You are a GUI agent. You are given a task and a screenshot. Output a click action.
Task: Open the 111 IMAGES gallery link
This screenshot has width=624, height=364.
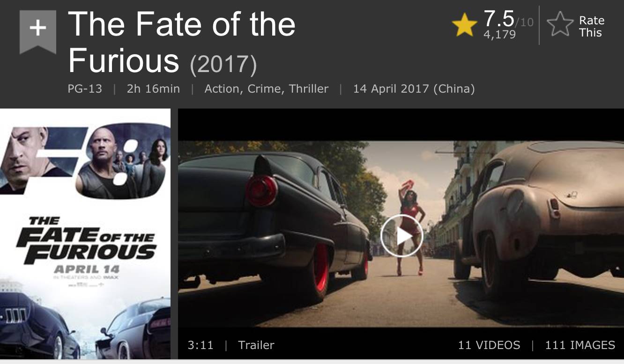tap(580, 345)
